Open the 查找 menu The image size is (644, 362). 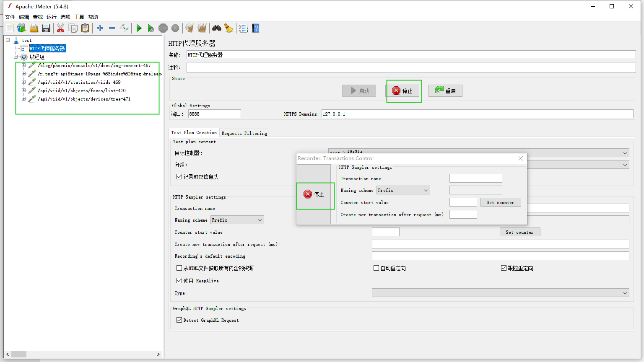[38, 17]
